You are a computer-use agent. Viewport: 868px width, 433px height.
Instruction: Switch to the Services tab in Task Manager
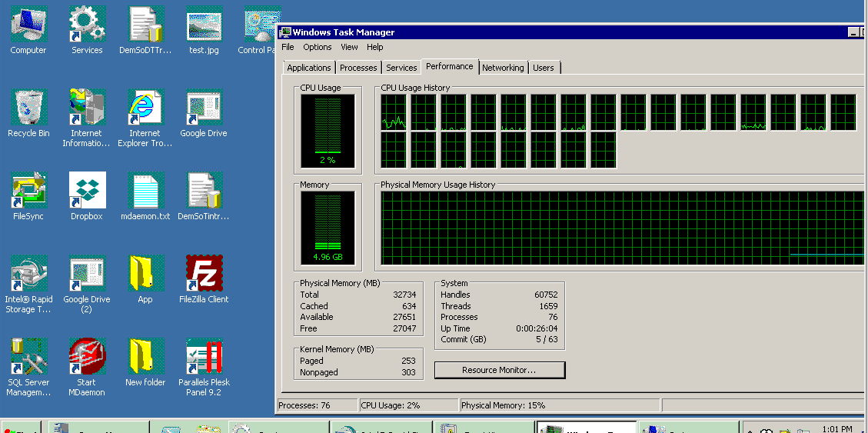401,68
